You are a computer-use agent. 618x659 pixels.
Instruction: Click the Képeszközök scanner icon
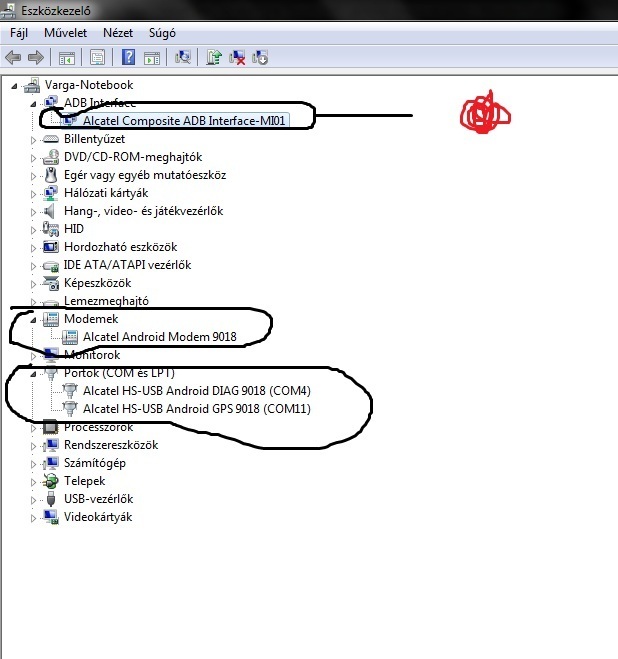51,283
